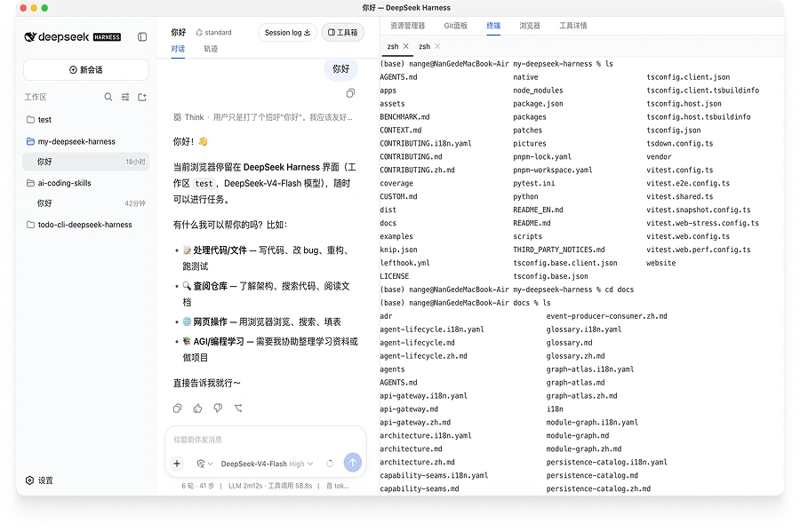Add a new workspace folder
The width and height of the screenshot is (800, 532).
click(x=142, y=97)
